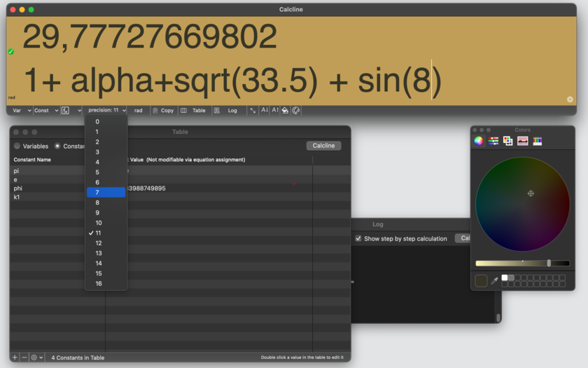Image resolution: width=588 pixels, height=368 pixels.
Task: Add a constant with the plus icon
Action: (x=15, y=357)
